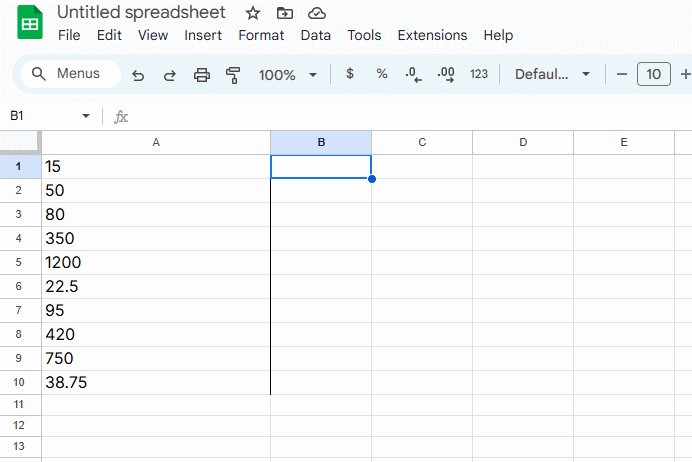
Task: Open the 100% zoom dropdown
Action: point(287,75)
